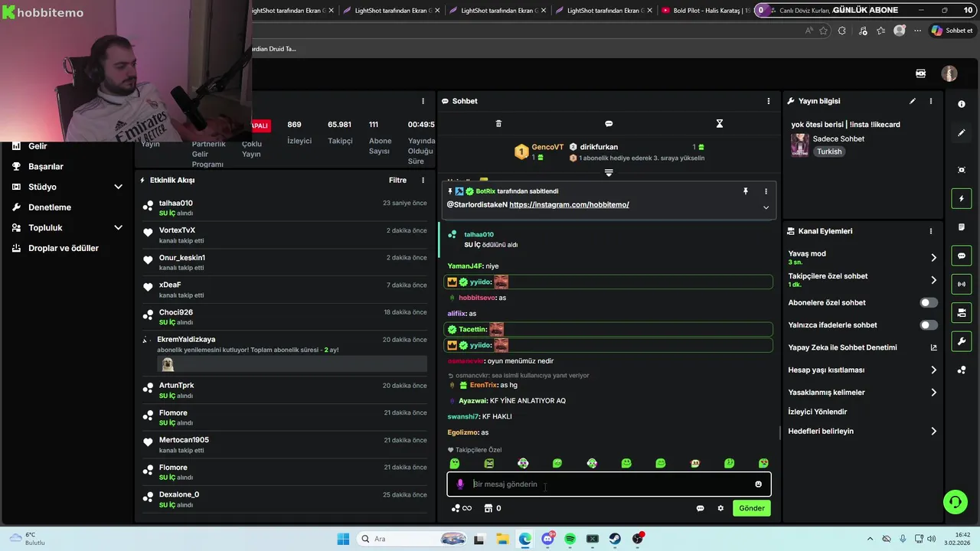Click profile avatar in top right
This screenshot has width=980, height=551.
(x=949, y=73)
